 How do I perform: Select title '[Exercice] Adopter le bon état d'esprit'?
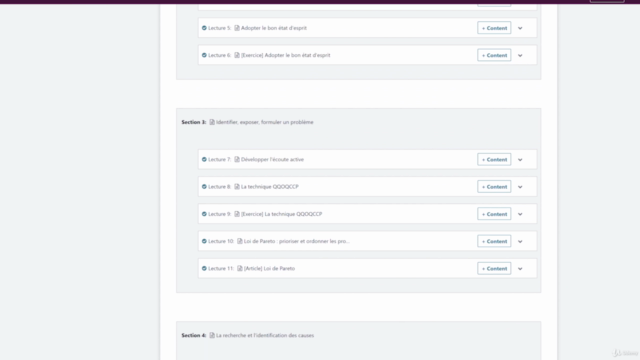click(x=286, y=55)
